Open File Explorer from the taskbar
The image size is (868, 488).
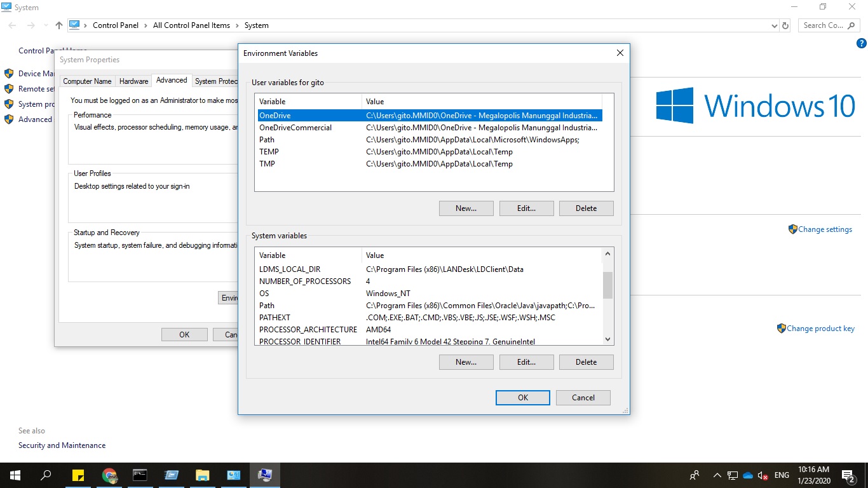pyautogui.click(x=202, y=475)
